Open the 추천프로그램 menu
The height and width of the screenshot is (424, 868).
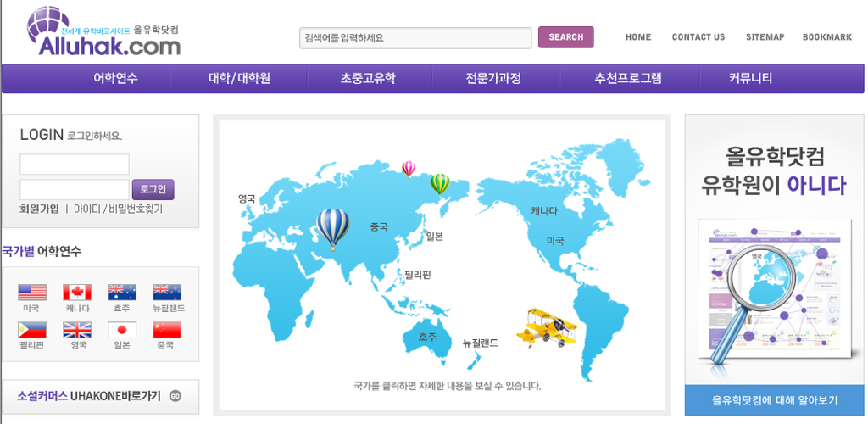coord(628,79)
